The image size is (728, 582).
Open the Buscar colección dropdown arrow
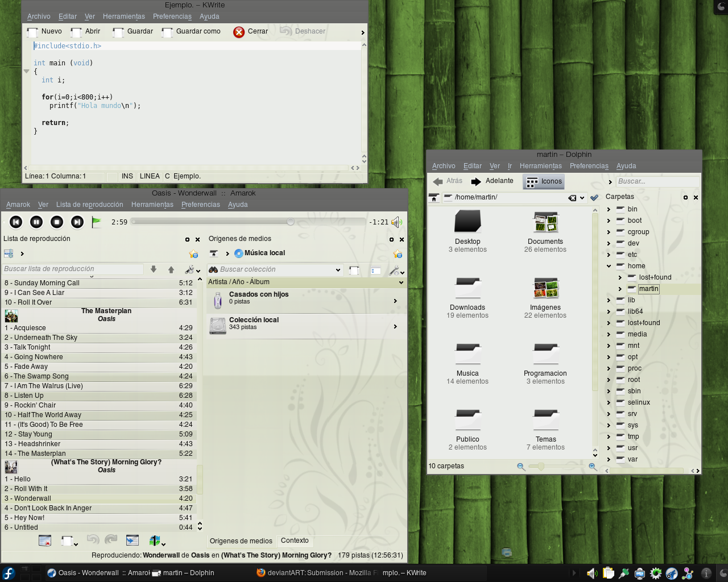[338, 270]
